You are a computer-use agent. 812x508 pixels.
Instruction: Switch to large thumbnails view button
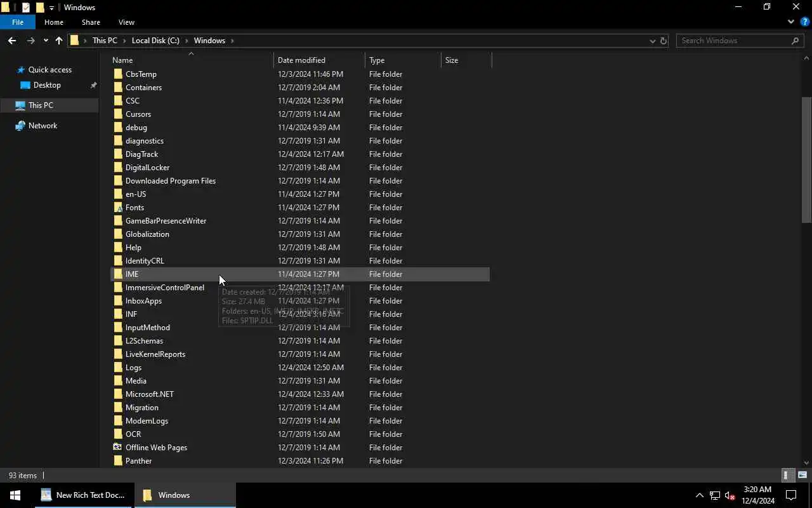pos(802,475)
